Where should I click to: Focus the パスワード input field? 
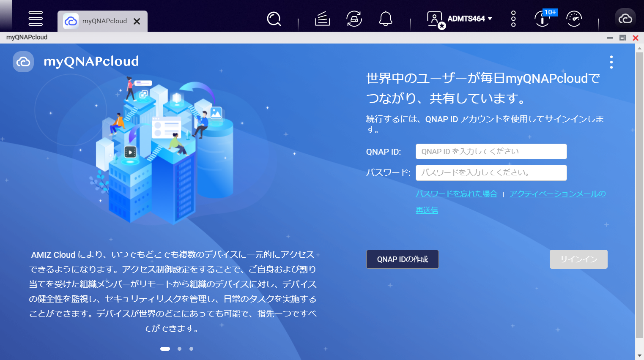(x=491, y=173)
